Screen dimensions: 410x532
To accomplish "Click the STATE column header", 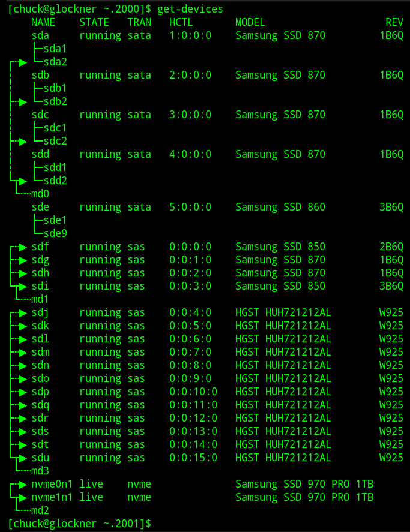I will point(94,22).
